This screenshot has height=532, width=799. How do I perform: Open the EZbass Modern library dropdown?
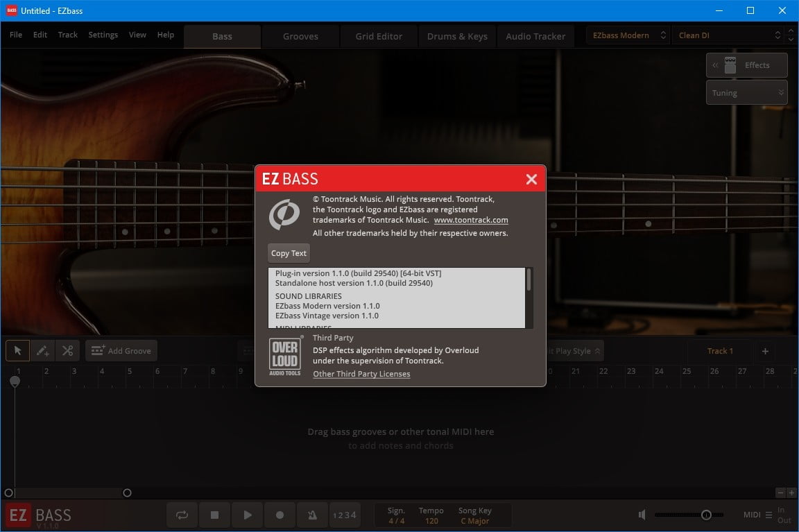click(628, 35)
